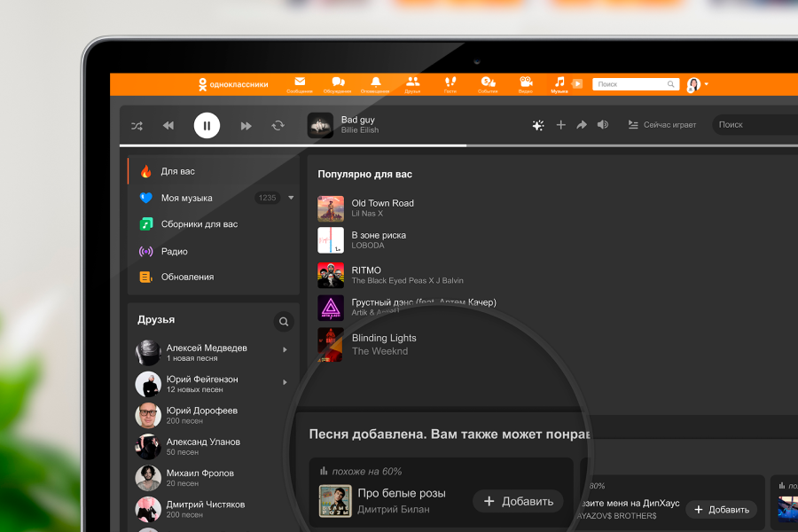Open Notifications bell in top bar
The height and width of the screenshot is (532, 798).
(x=375, y=83)
